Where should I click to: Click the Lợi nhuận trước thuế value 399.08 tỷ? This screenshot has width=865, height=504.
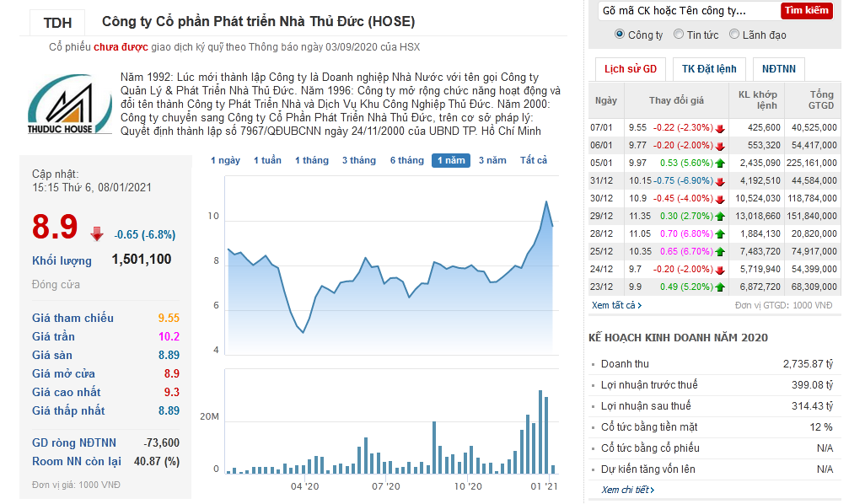pyautogui.click(x=812, y=385)
